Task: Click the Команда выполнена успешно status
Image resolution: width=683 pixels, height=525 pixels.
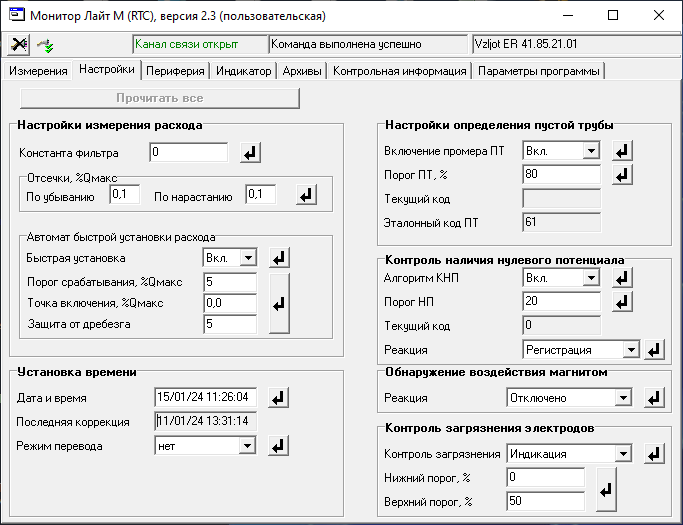Action: pyautogui.click(x=346, y=44)
